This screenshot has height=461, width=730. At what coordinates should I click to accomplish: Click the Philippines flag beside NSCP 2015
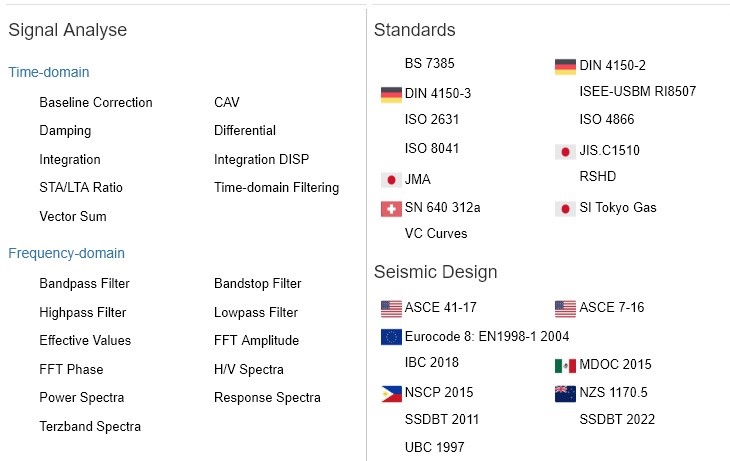pos(391,393)
